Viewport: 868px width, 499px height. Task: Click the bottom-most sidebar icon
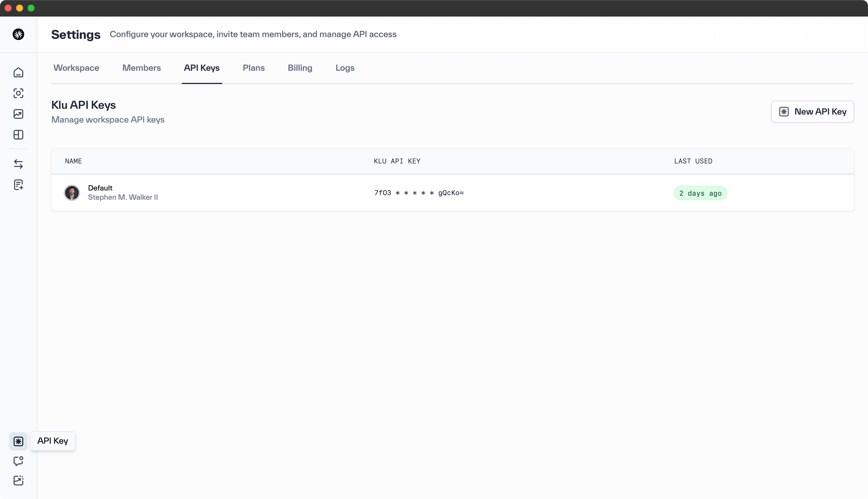coord(18,481)
